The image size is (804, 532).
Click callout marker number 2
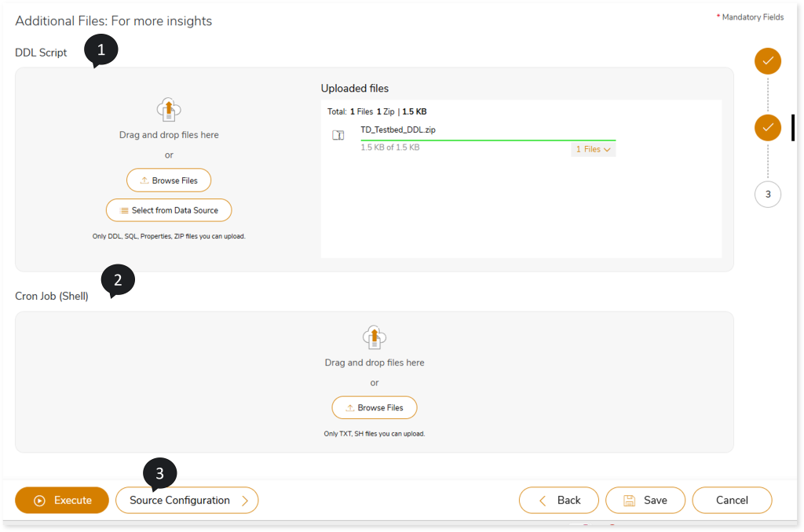point(118,279)
